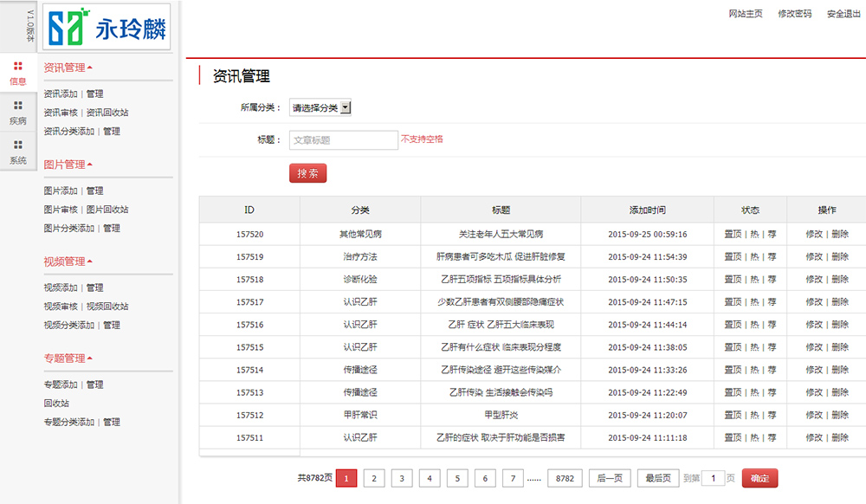The image size is (866, 504).
Task: Select the 信息 module icon in sidebar
Action: pos(17,73)
